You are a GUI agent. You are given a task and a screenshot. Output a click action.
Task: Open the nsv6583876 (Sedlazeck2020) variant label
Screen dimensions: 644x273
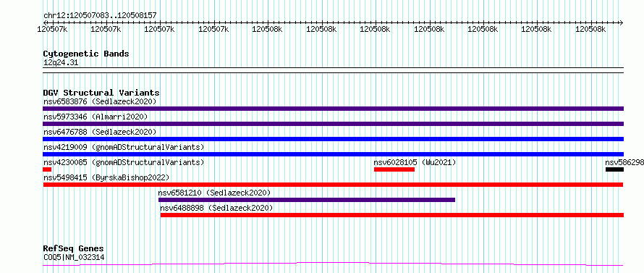(100, 101)
